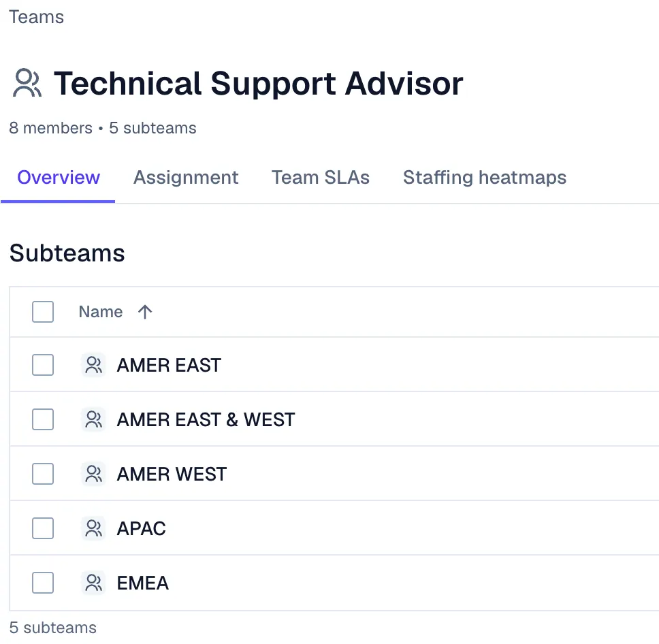Toggle the select-all checkbox in header
The image size is (659, 644).
tap(43, 312)
